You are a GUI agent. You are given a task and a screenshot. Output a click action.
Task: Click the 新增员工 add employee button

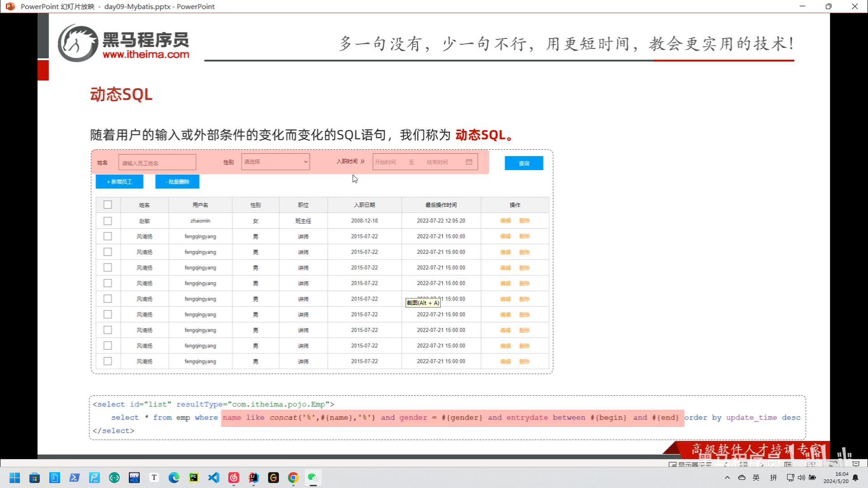[x=119, y=182]
